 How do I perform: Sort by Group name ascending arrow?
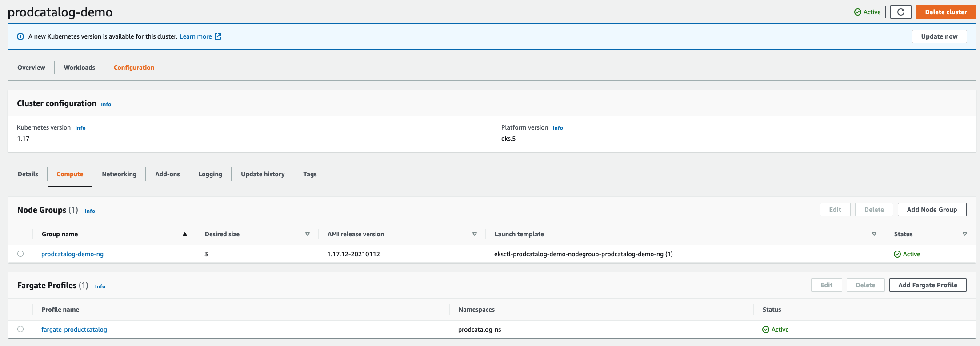(185, 234)
